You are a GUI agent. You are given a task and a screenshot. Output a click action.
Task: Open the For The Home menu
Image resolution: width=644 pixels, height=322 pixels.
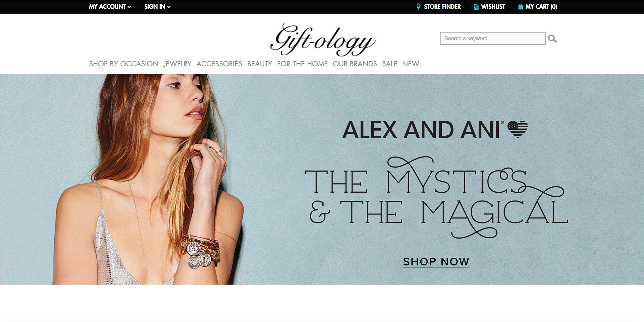(302, 64)
